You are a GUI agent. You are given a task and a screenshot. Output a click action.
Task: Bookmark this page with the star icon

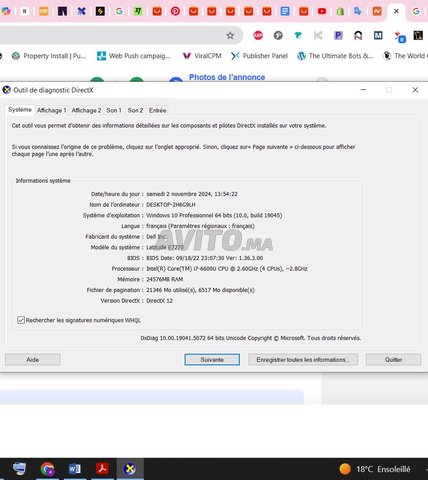tap(230, 35)
